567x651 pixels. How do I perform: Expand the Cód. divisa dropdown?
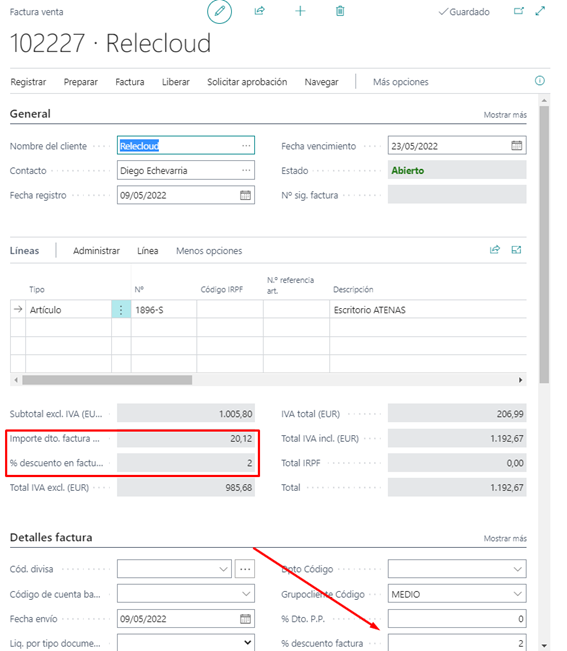coord(224,569)
